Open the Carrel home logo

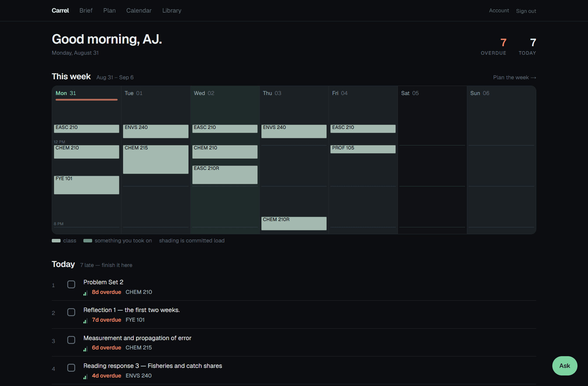60,11
